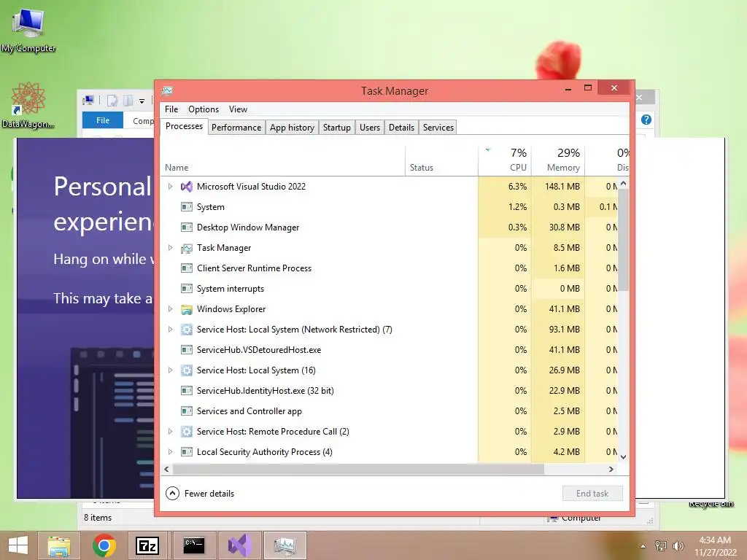Click gear icon of Service Host: Local System (Network Restricted)
This screenshot has height=560, width=747.
coord(187,330)
